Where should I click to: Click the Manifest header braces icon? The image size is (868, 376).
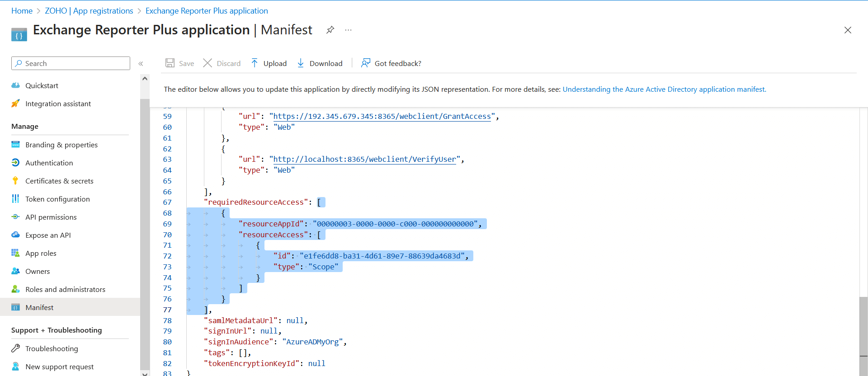click(x=19, y=35)
